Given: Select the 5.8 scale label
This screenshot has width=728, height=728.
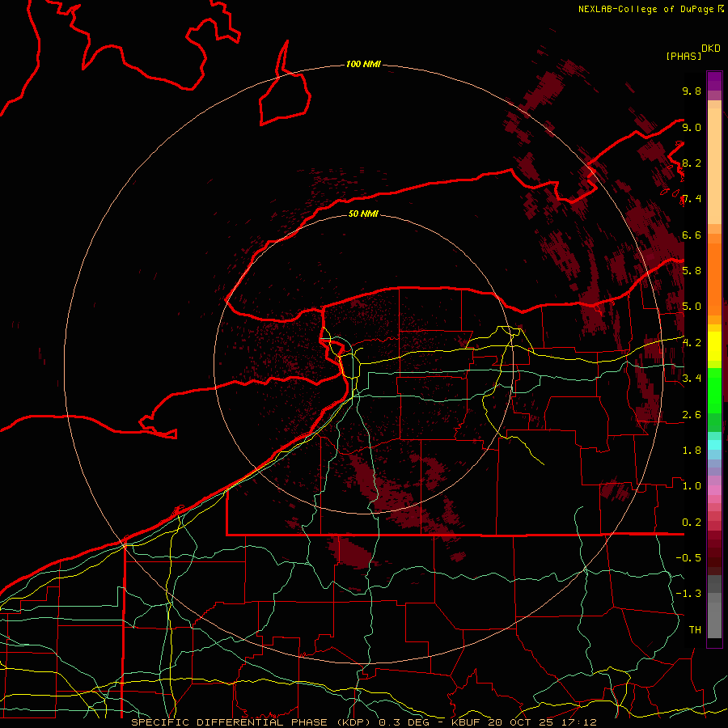Looking at the screenshot, I should click(692, 271).
